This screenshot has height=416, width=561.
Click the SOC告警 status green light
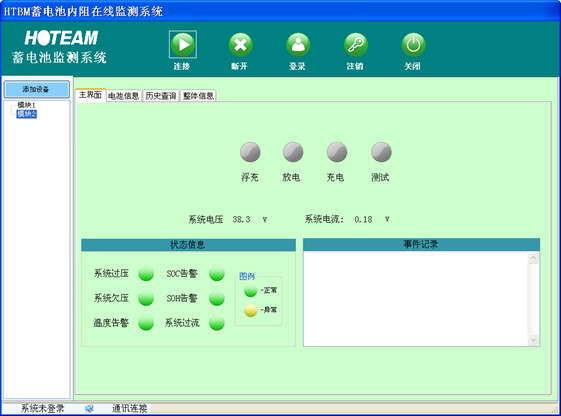point(217,274)
